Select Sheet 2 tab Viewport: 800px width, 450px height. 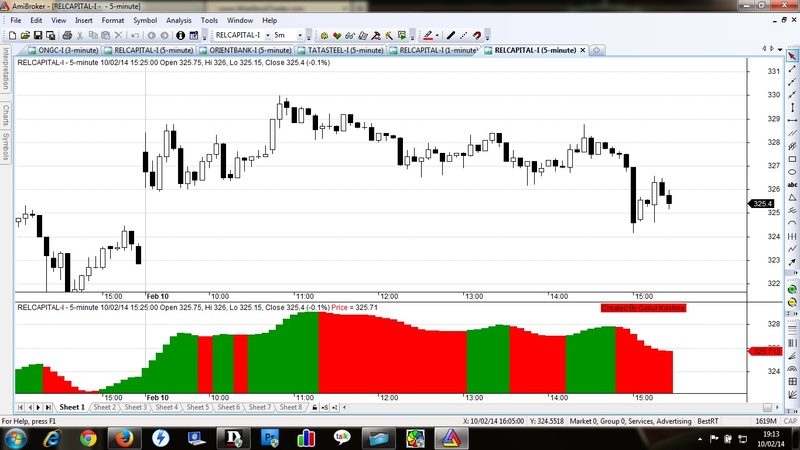[x=105, y=407]
